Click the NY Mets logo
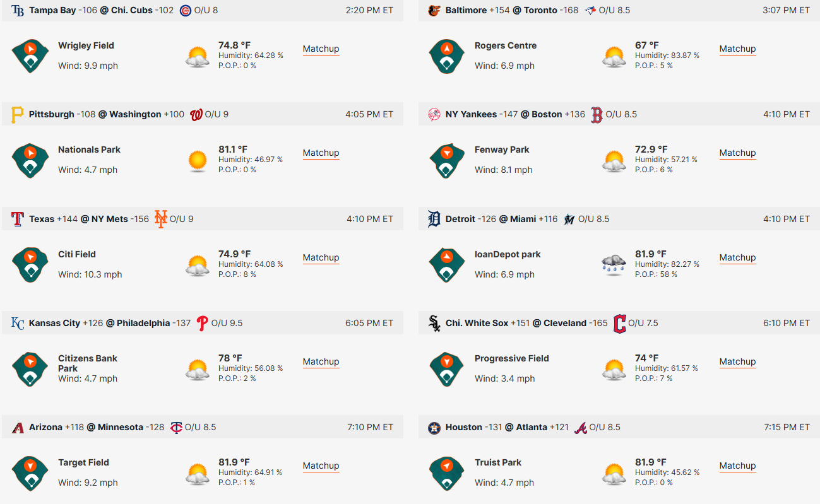Viewport: 820px width, 504px height. (161, 219)
